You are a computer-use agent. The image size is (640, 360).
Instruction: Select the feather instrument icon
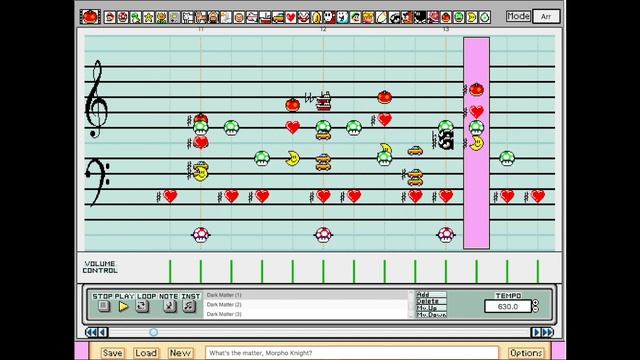(x=381, y=17)
